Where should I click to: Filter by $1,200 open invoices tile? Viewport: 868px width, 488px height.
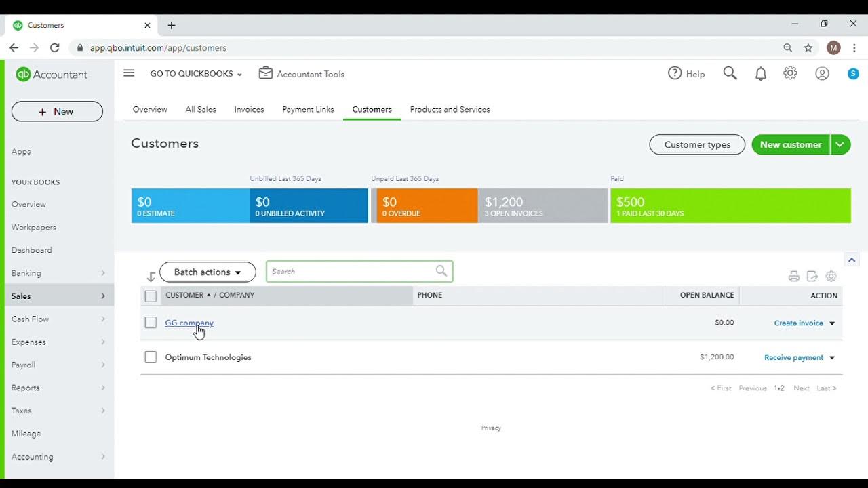pyautogui.click(x=542, y=206)
